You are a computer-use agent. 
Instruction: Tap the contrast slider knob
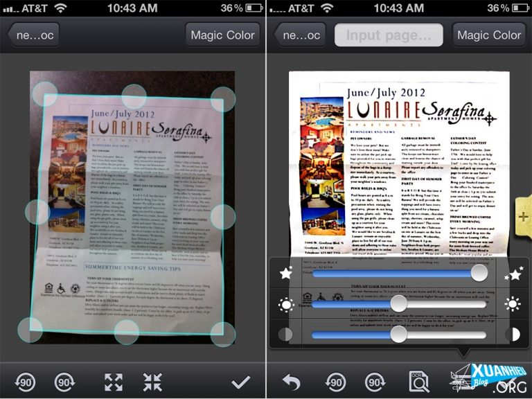tap(399, 334)
